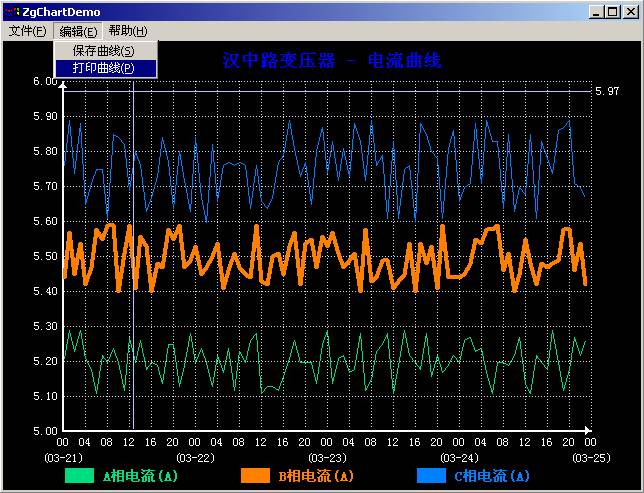Screen dimensions: 644x493
Task: Open the 帮助(H) menu
Action: click(x=128, y=31)
